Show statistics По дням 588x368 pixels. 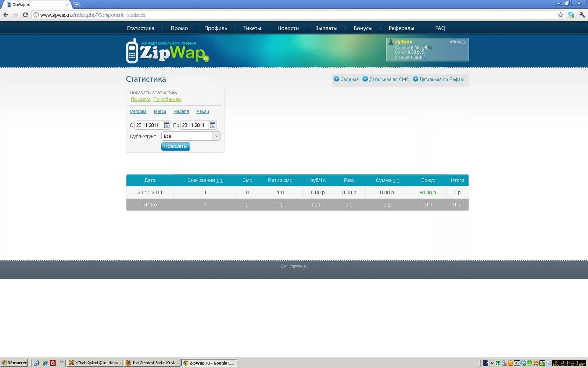click(140, 99)
